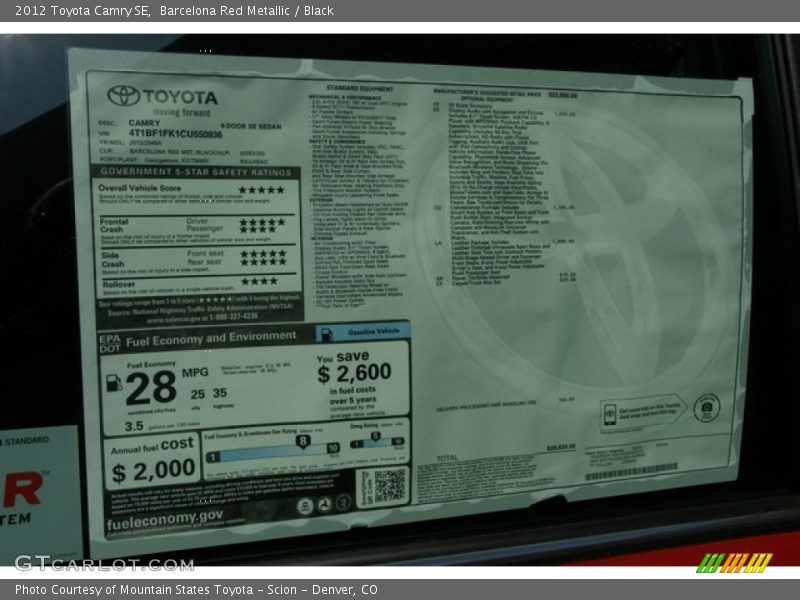Click the 'moving forward' slogan
Viewport: 800px width, 600px height.
(182, 112)
